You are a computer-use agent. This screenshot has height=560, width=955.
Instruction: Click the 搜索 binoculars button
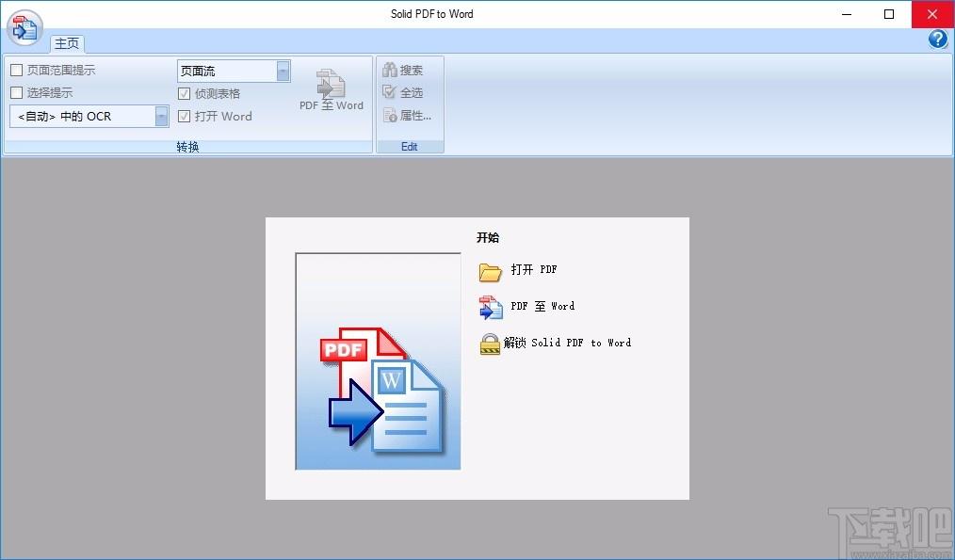[402, 70]
